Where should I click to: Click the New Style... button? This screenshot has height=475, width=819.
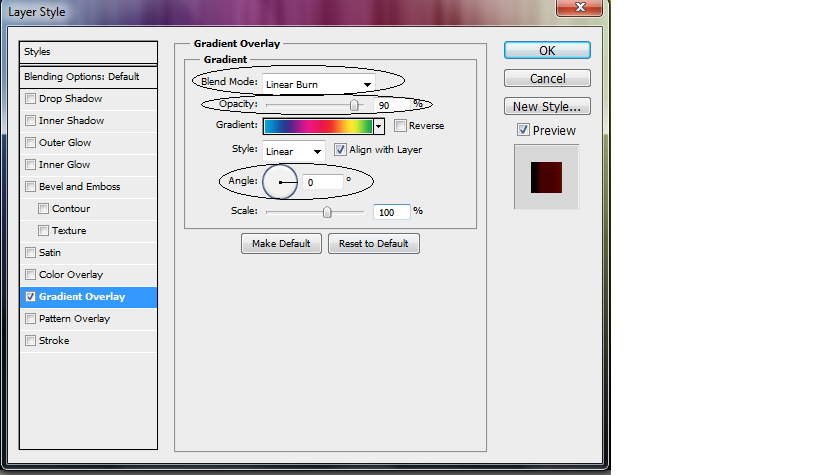click(547, 106)
